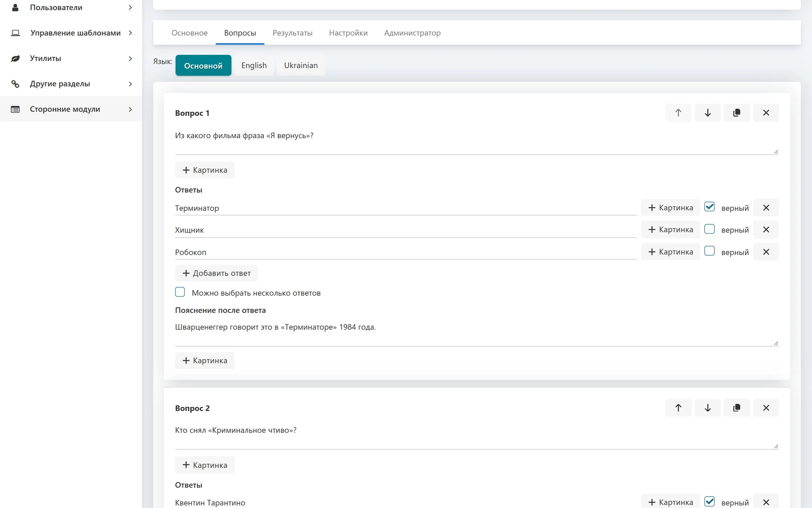
Task: Open the Настройки tab
Action: tap(348, 33)
